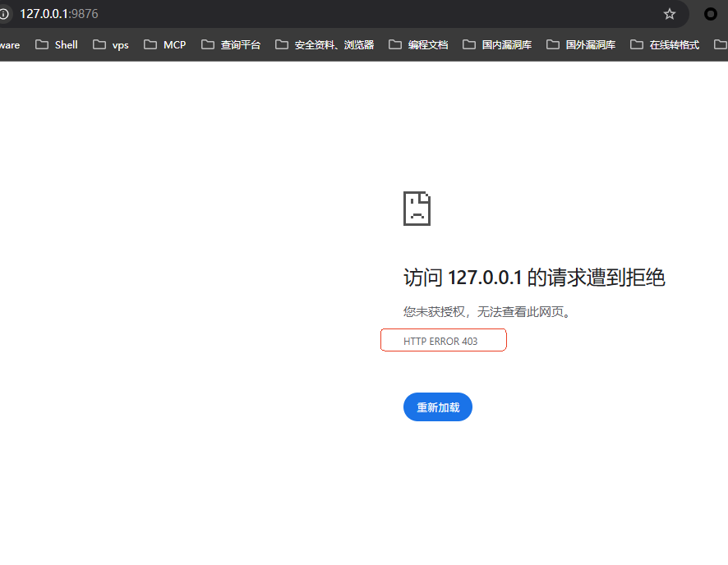Open the 国外漏洞库 folder menu
Image resolution: width=728 pixels, height=565 pixels.
[581, 44]
